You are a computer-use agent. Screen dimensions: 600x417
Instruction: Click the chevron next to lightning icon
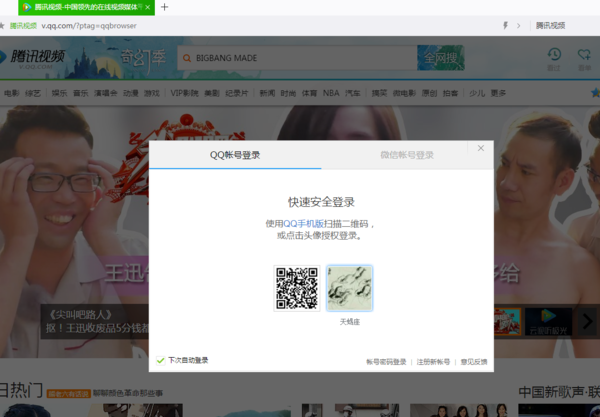518,26
